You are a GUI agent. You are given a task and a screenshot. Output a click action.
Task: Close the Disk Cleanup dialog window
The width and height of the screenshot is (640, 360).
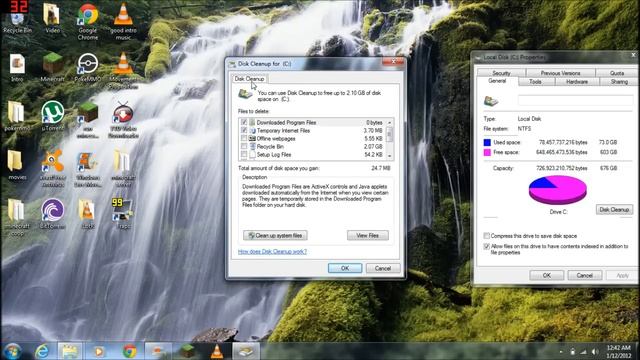coord(393,62)
